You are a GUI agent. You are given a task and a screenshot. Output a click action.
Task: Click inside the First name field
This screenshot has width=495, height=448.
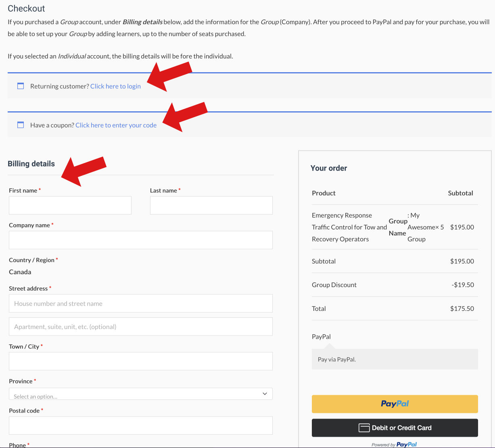pyautogui.click(x=70, y=205)
